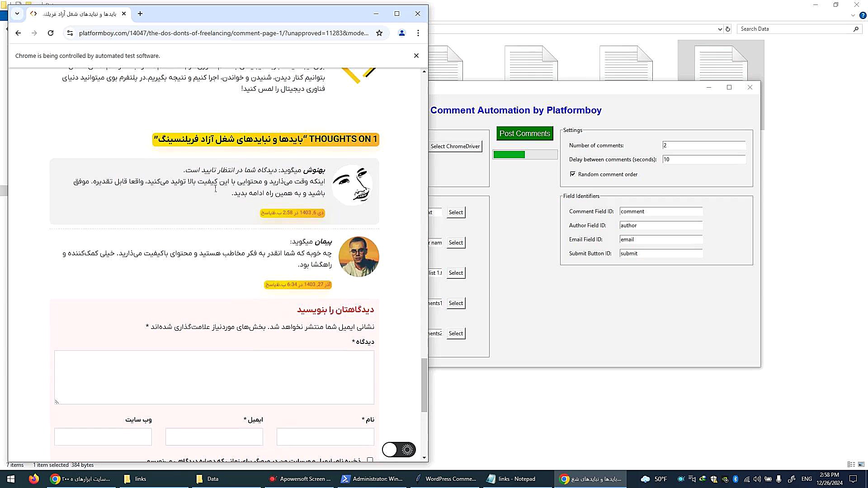868x488 pixels.
Task: Reload the Platformboy page
Action: [x=51, y=33]
